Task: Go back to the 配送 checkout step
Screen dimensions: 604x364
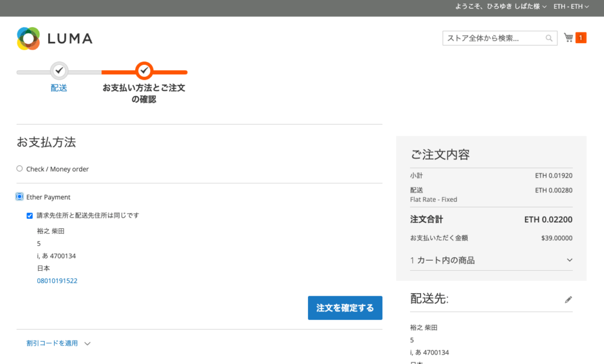Action: pyautogui.click(x=58, y=86)
